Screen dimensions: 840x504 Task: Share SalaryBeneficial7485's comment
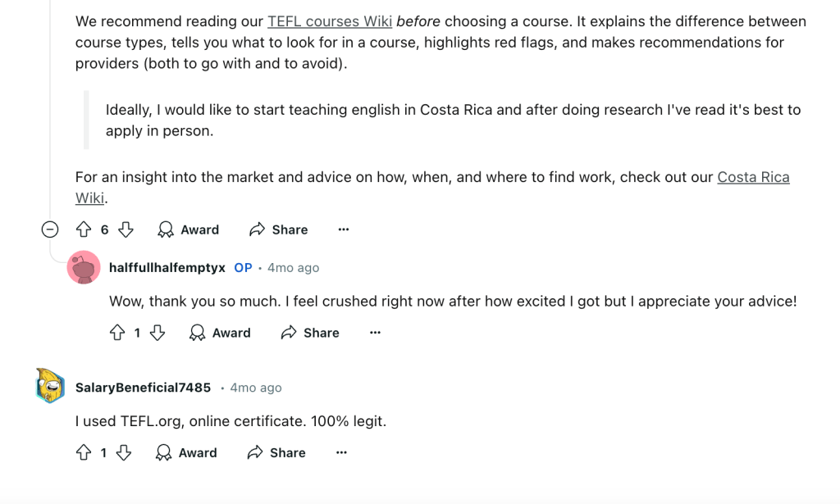click(275, 452)
